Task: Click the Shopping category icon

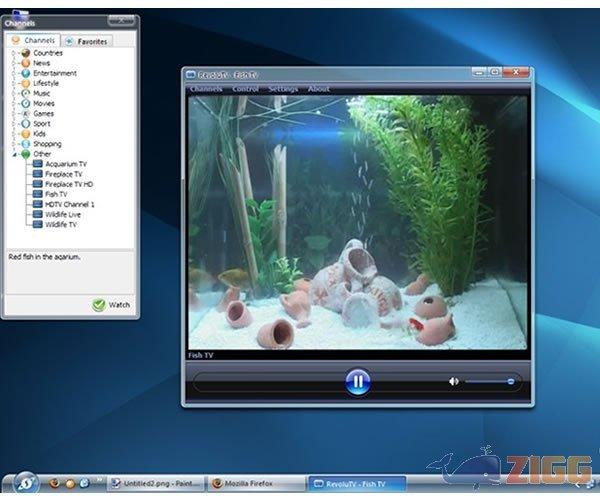Action: 25,143
